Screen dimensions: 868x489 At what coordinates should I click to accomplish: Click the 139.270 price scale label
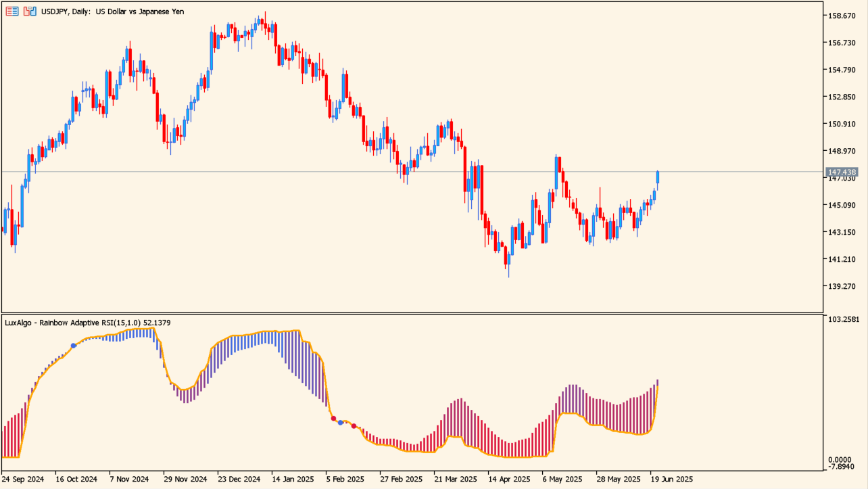pos(841,286)
